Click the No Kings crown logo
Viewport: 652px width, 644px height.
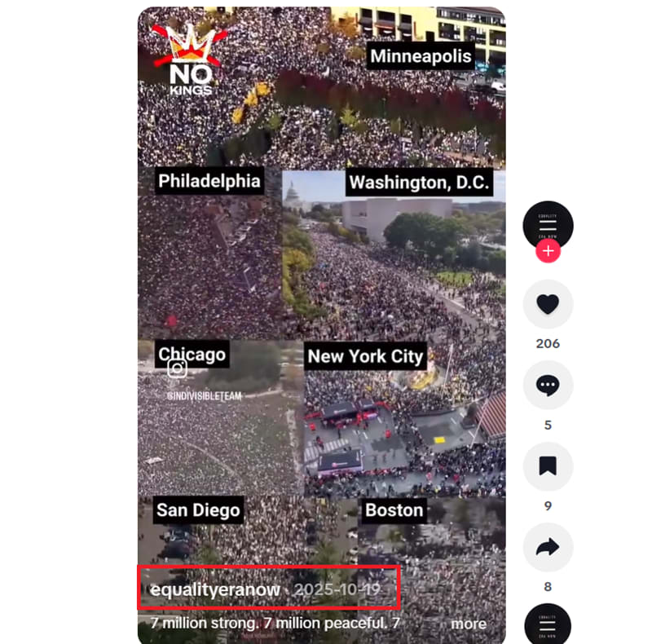(191, 60)
